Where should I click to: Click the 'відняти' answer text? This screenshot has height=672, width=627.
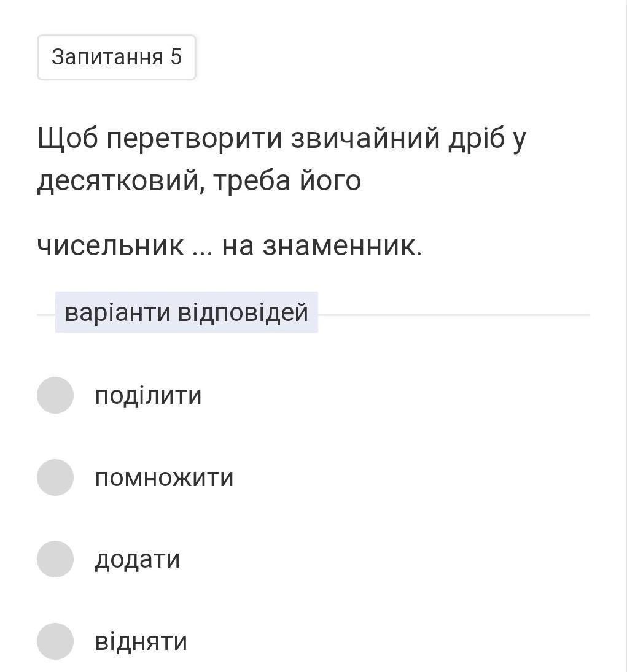pyautogui.click(x=141, y=642)
